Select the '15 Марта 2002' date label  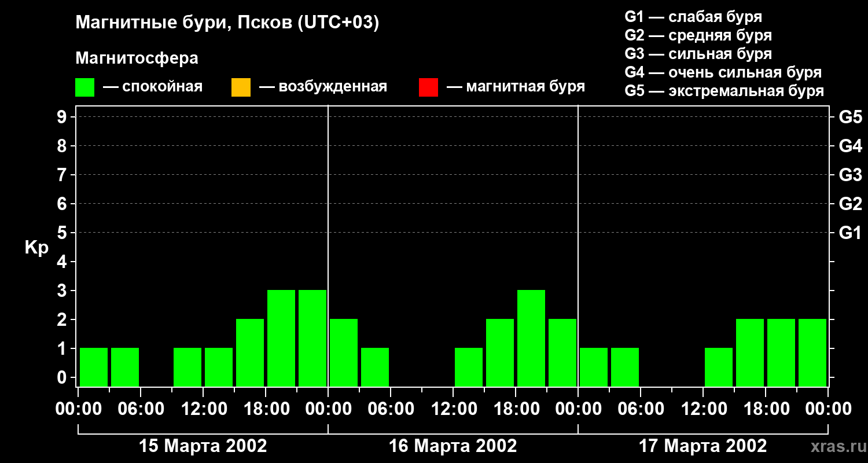click(203, 446)
